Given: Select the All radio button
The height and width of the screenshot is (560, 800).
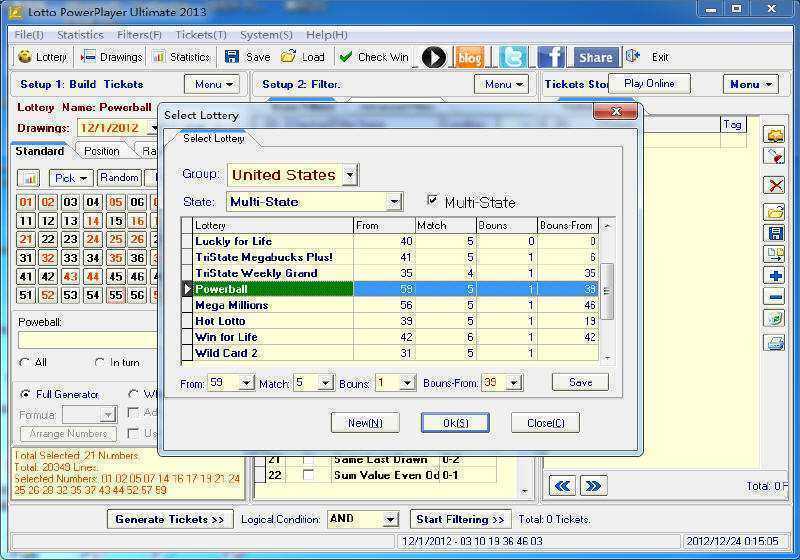Looking at the screenshot, I should click(24, 362).
